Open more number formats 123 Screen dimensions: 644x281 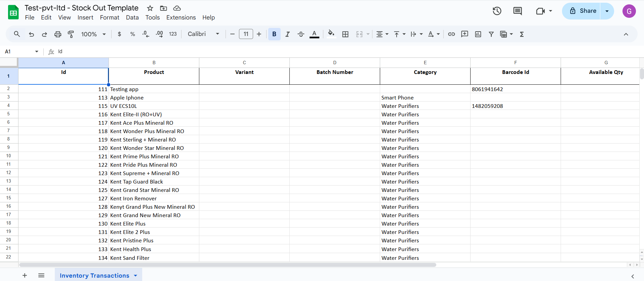click(x=173, y=34)
